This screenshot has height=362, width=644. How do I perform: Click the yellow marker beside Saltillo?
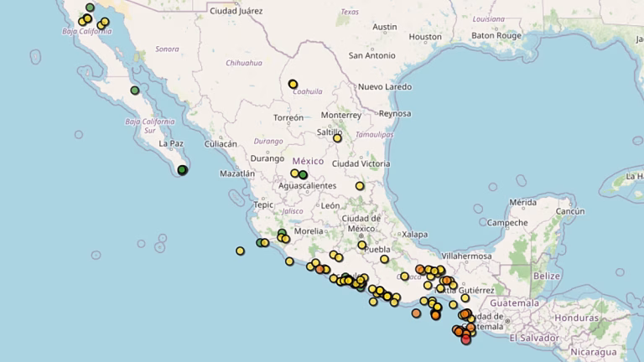[337, 138]
